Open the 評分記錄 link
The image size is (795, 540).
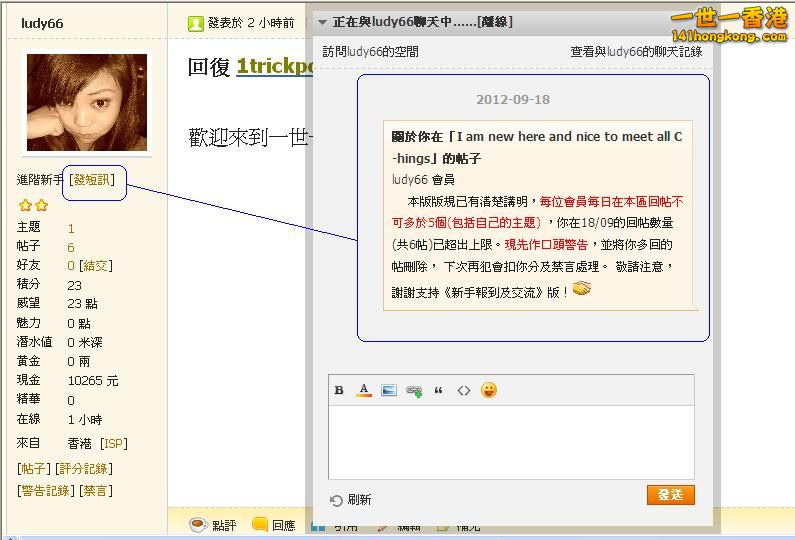coord(84,469)
